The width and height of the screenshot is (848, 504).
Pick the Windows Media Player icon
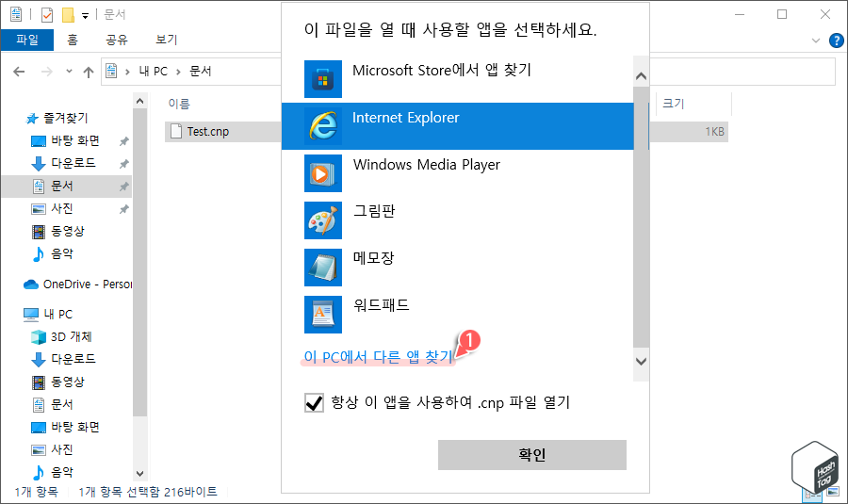323,173
